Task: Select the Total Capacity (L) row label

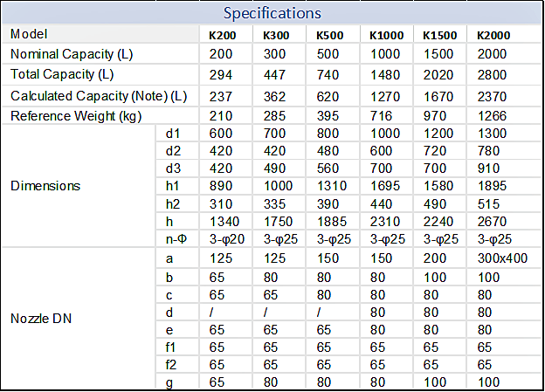Action: pyautogui.click(x=62, y=74)
